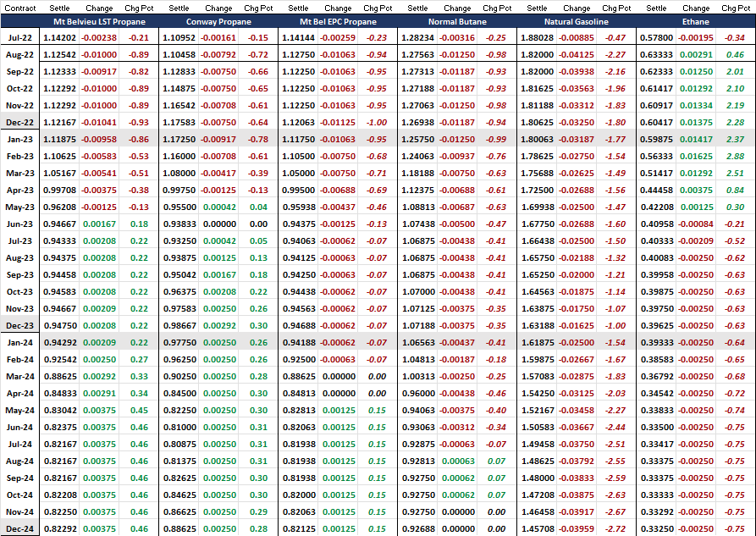This screenshot has height=536, width=756.
Task: Click Conway May-23 settle 0.95500
Action: tap(179, 207)
